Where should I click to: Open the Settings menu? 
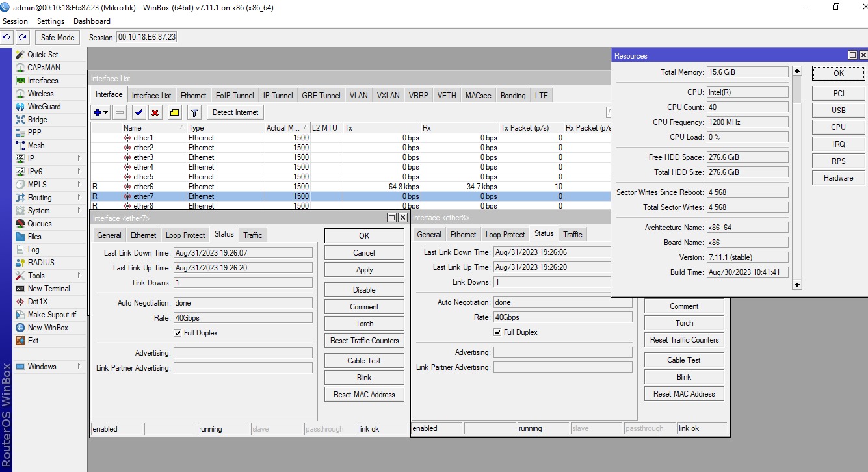click(51, 21)
